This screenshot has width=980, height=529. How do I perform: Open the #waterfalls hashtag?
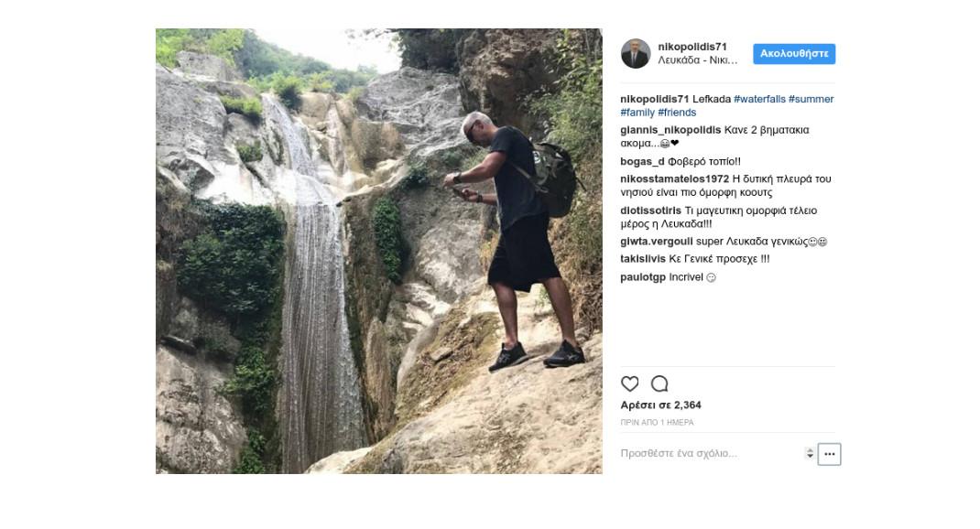(759, 99)
